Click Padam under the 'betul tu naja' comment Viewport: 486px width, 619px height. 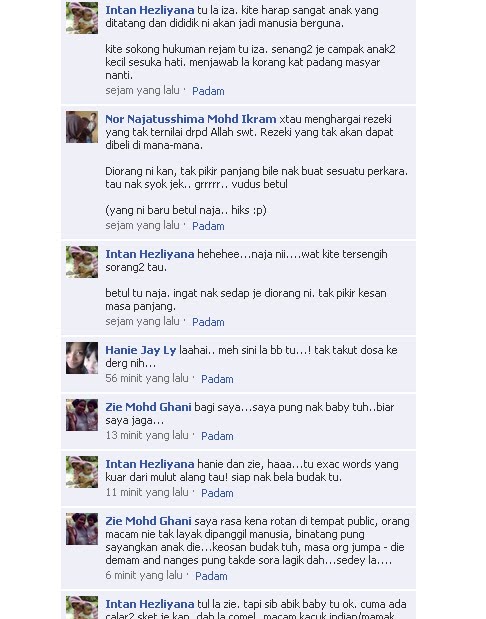pyautogui.click(x=208, y=322)
